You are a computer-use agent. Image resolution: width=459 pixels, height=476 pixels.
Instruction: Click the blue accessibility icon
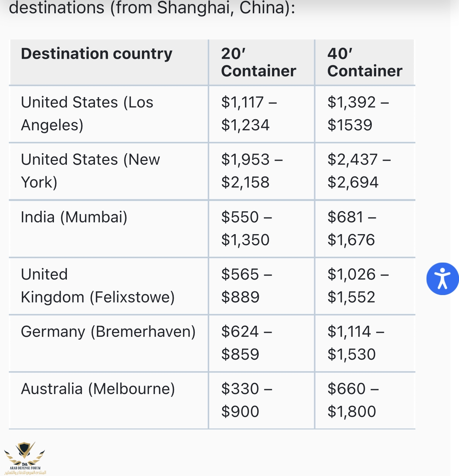(x=442, y=279)
